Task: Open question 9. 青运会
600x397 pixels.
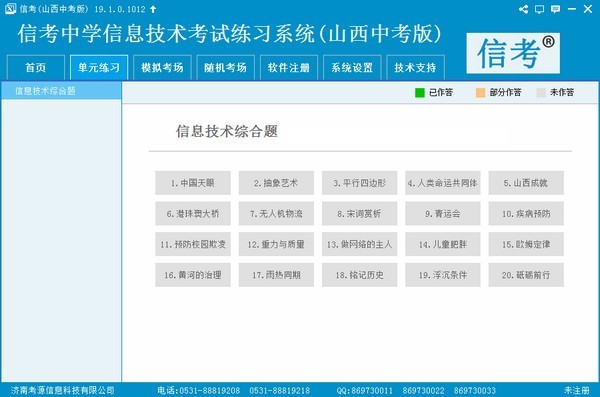Action: coord(443,214)
